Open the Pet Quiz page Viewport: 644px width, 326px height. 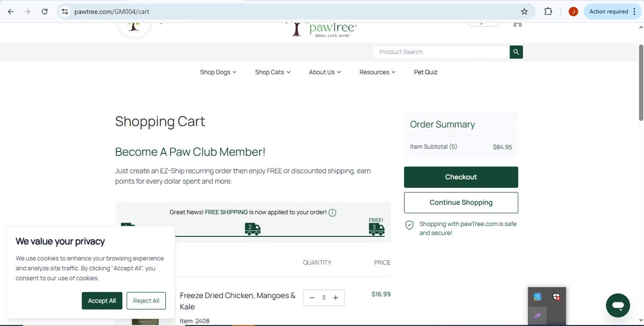coord(425,72)
